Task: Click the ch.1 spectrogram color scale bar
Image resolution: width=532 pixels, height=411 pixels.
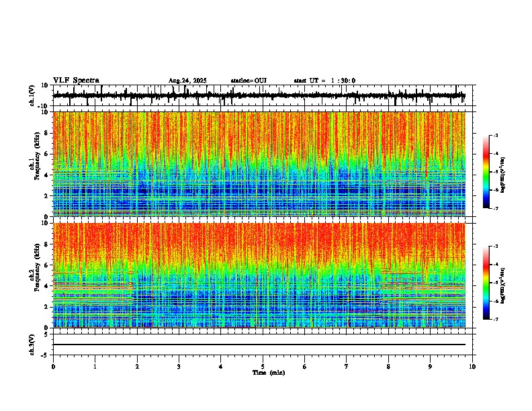Action: point(486,172)
